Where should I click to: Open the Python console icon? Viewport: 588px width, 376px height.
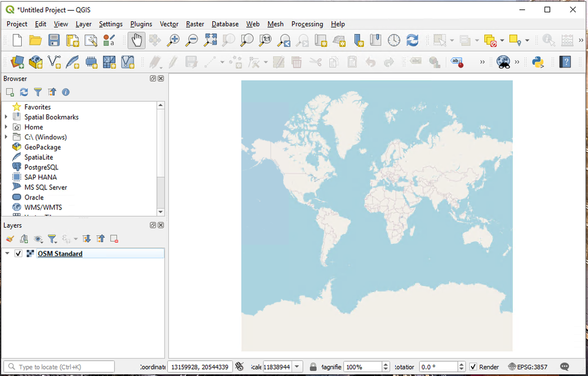click(x=537, y=62)
